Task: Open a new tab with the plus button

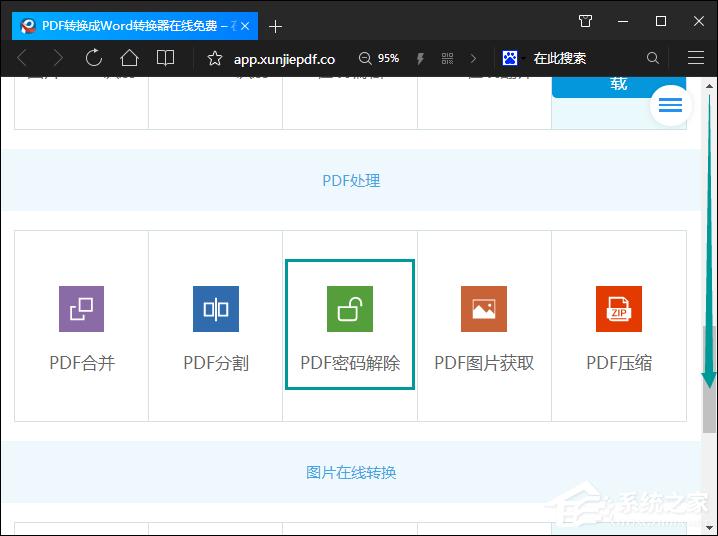Action: [x=275, y=27]
